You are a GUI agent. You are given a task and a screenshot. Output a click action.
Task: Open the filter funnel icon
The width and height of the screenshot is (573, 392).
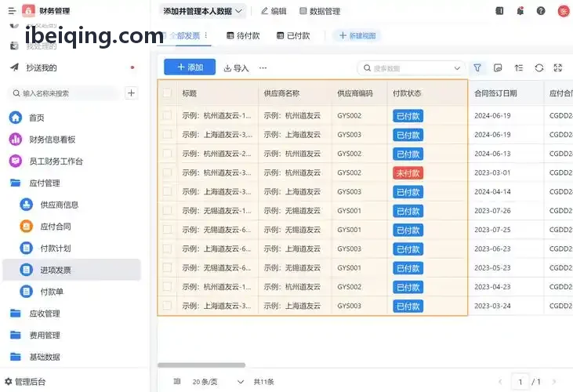point(477,67)
